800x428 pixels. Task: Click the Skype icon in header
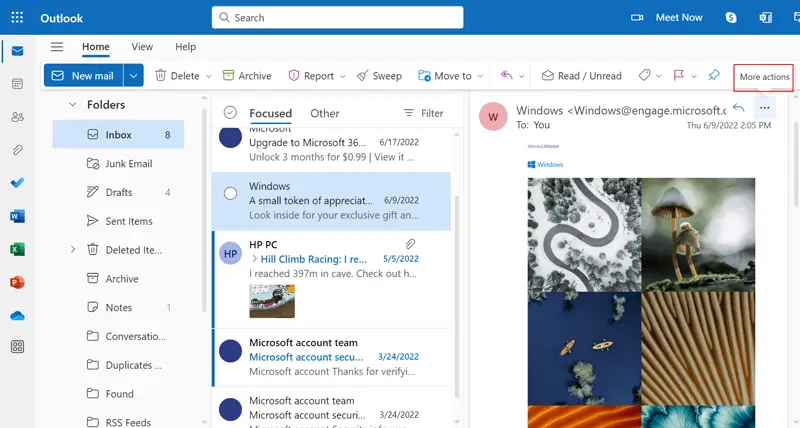(x=731, y=17)
